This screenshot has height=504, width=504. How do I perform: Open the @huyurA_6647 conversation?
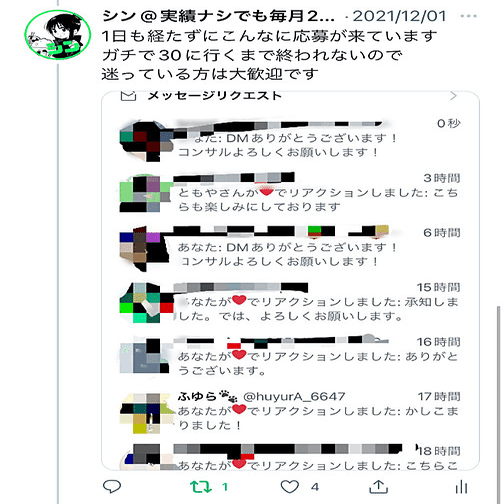pos(290,411)
